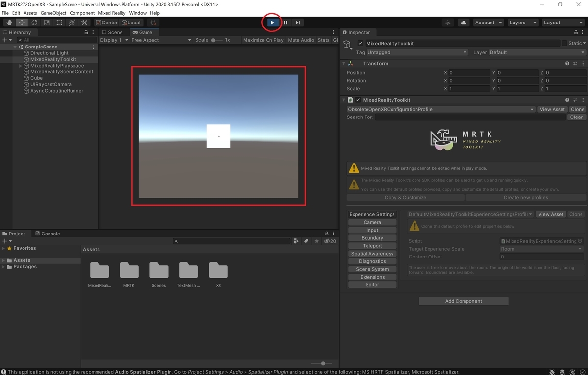This screenshot has width=588, height=375.
Task: Open the Window menu
Action: point(138,13)
